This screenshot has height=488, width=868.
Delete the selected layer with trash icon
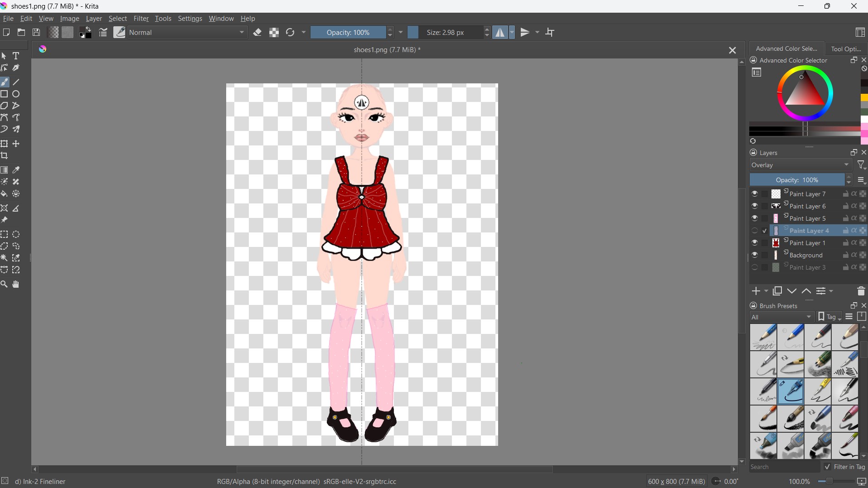pyautogui.click(x=861, y=291)
